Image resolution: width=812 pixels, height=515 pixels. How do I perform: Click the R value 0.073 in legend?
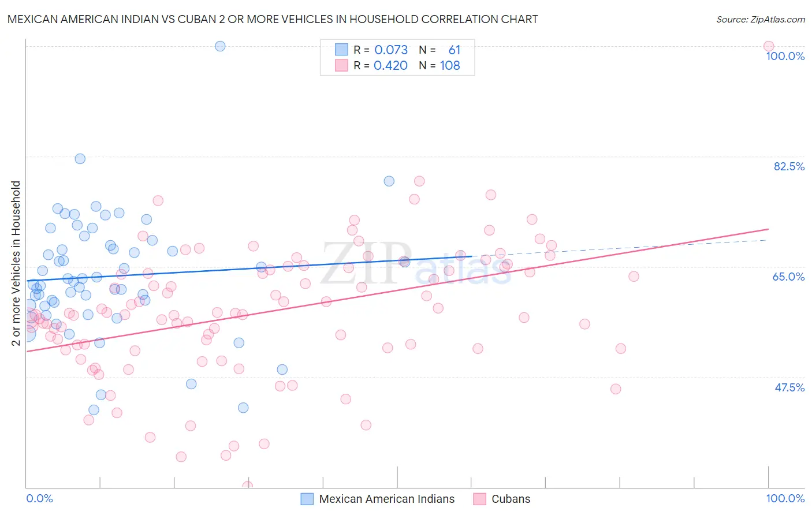(x=391, y=50)
